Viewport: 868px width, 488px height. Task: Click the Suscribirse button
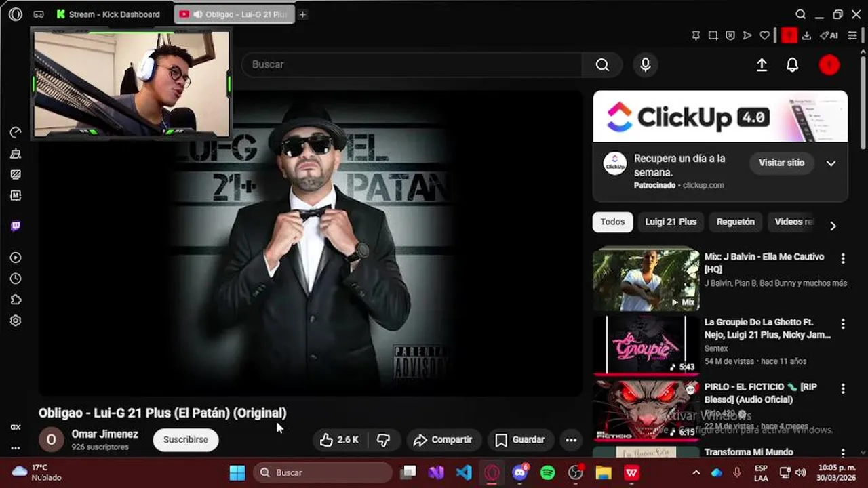pyautogui.click(x=186, y=440)
